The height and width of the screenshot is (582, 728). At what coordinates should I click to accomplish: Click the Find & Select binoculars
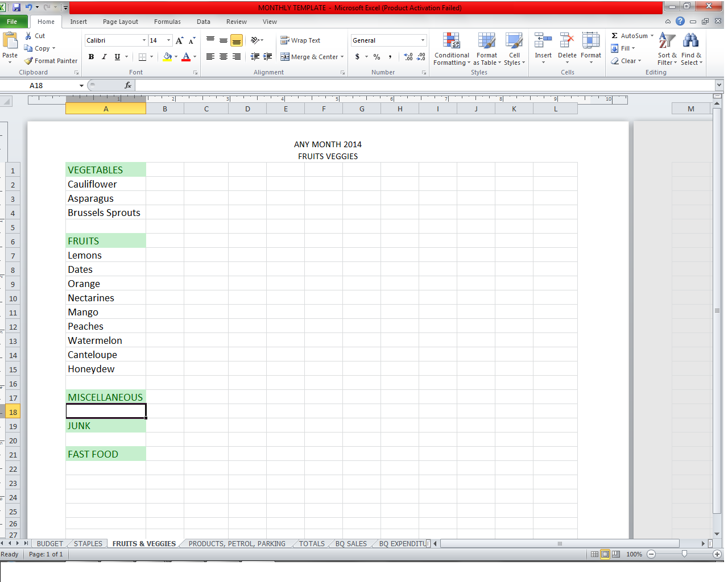point(690,41)
